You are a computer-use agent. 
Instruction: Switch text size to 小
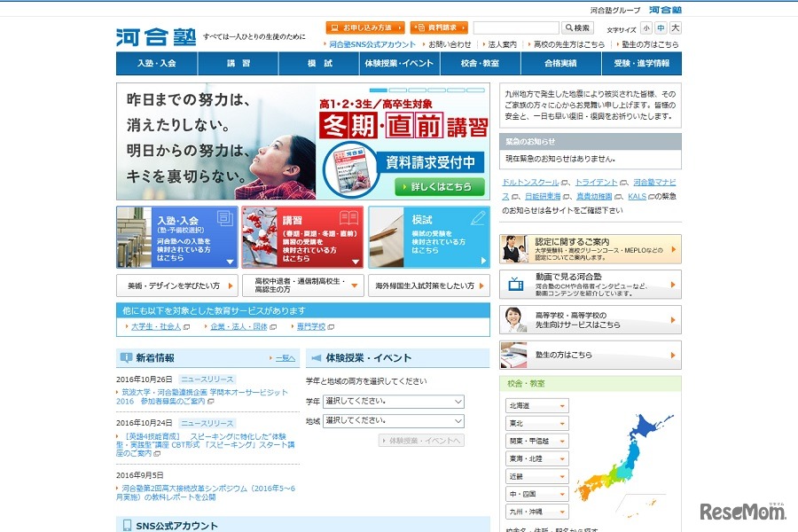(645, 27)
